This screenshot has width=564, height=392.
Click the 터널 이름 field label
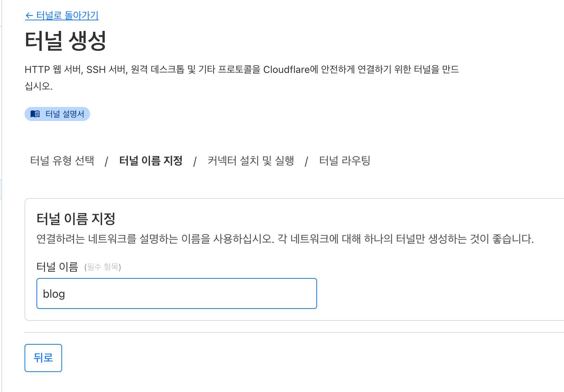tap(57, 267)
